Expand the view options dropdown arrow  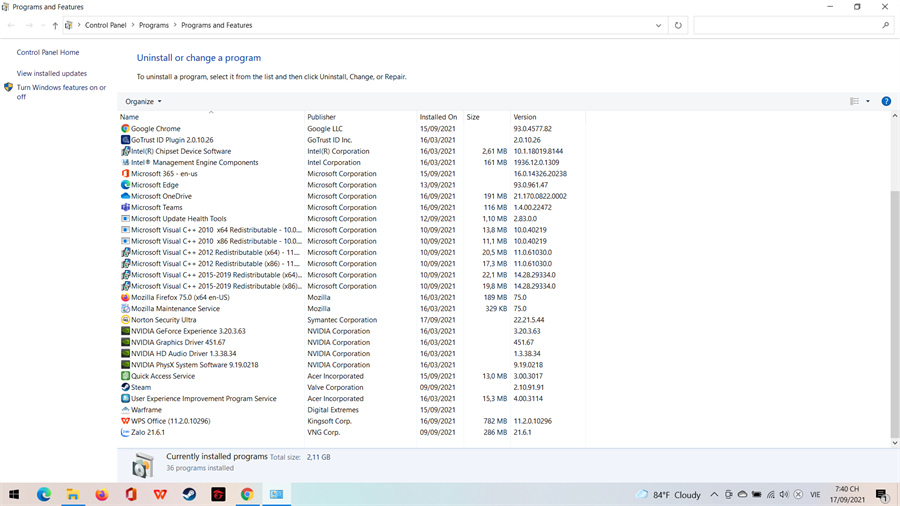coord(867,101)
